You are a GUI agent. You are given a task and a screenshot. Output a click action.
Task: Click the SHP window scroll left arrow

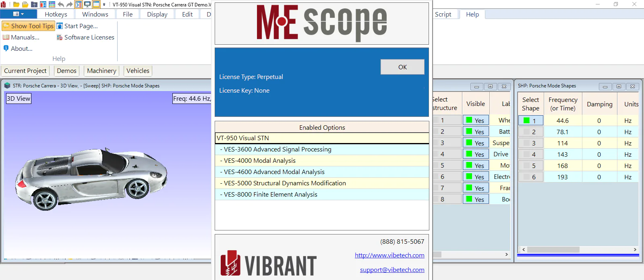(x=523, y=250)
